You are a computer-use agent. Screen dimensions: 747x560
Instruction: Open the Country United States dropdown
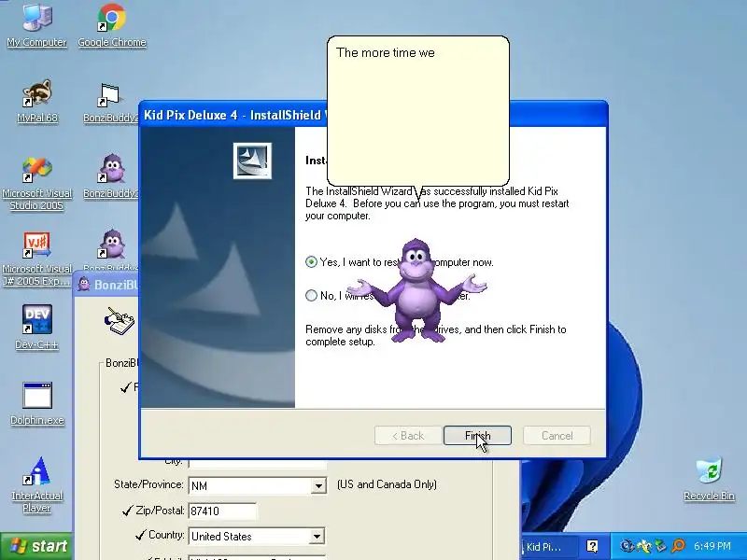(317, 536)
